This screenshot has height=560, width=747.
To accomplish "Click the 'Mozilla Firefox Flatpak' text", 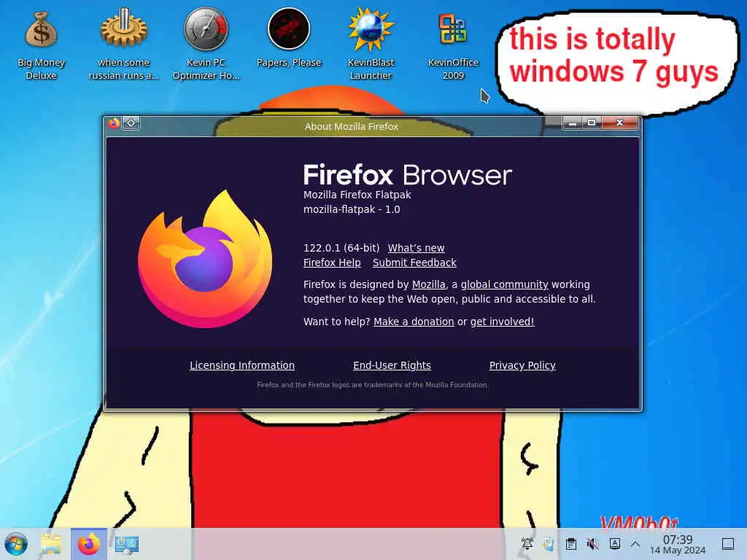I will click(x=357, y=195).
